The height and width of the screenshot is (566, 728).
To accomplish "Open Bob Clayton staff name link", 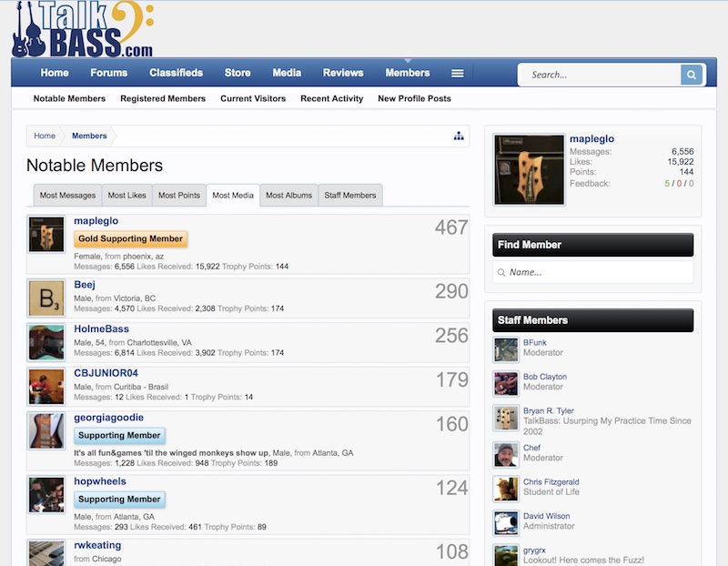I will pos(545,377).
